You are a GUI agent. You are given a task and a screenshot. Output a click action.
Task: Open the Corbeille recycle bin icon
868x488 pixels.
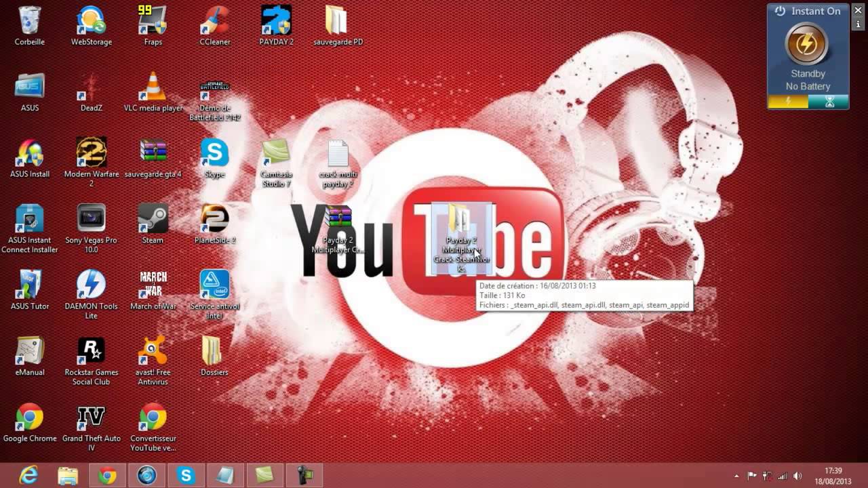(x=30, y=26)
